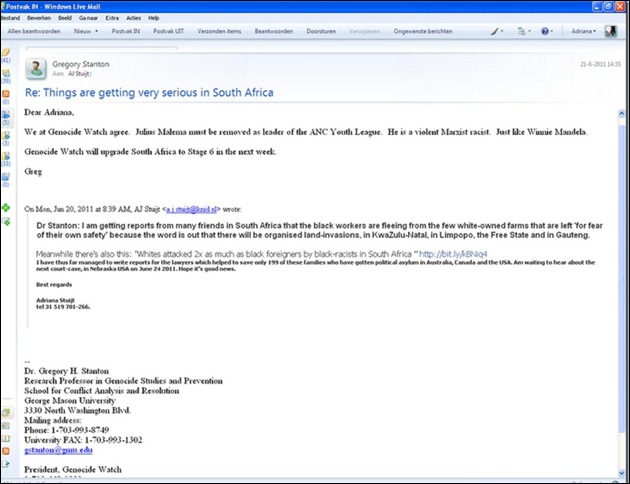
Task: Switch to Mail view via bottom sidebar icon
Action: tap(6, 413)
